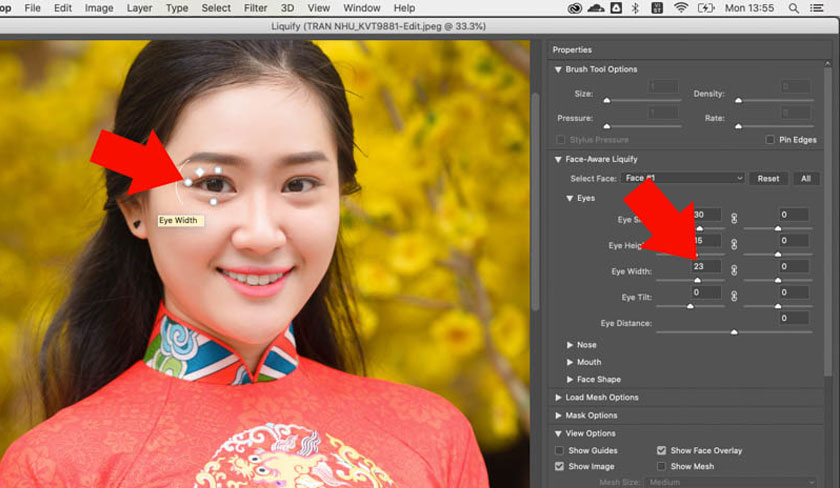Collapse the Eyes group
The width and height of the screenshot is (840, 488).
tap(570, 198)
